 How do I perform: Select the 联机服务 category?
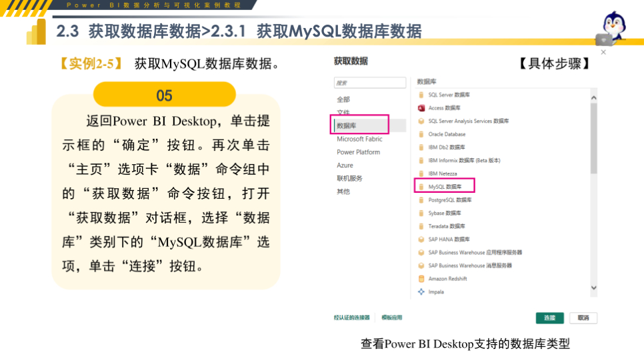tap(349, 178)
